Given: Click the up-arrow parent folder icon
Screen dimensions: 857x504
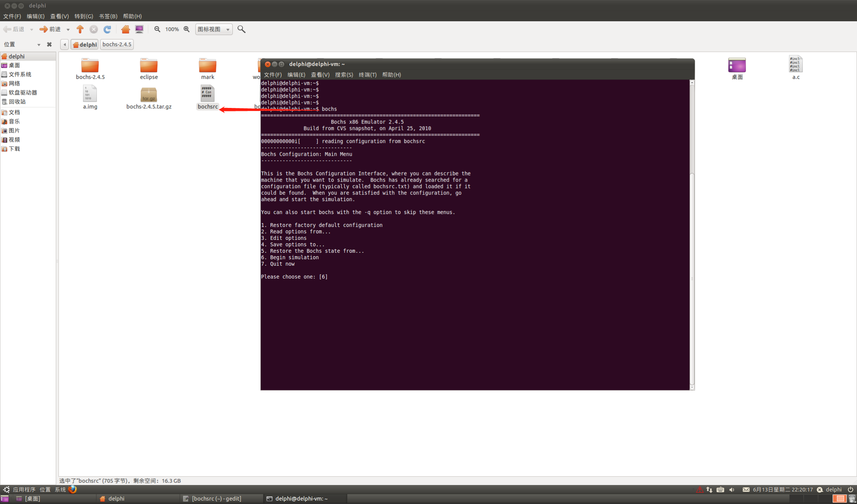Looking at the screenshot, I should pyautogui.click(x=80, y=29).
